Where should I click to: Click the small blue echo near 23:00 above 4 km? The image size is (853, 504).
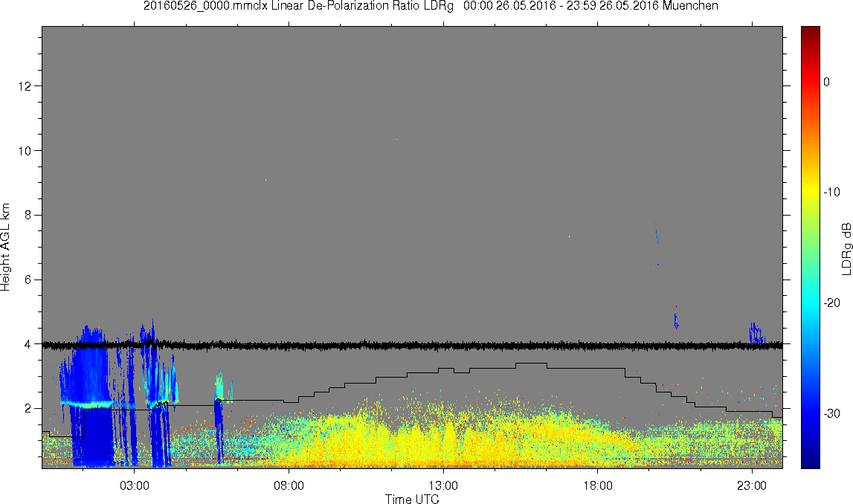point(756,333)
